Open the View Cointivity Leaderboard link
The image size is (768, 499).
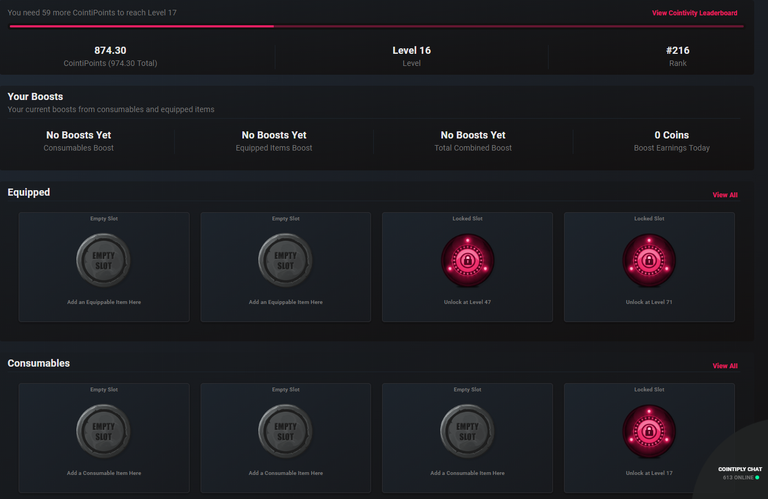(x=694, y=13)
